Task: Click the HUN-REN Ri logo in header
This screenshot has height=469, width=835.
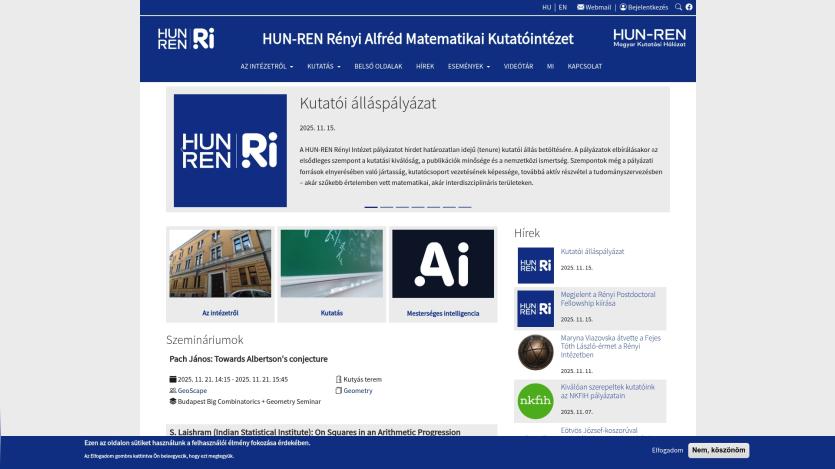Action: (x=186, y=39)
